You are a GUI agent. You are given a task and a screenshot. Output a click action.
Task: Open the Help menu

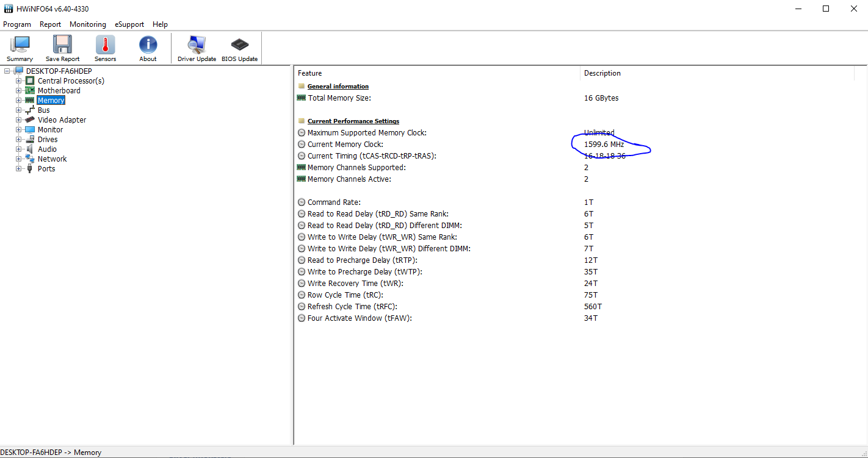tap(160, 24)
